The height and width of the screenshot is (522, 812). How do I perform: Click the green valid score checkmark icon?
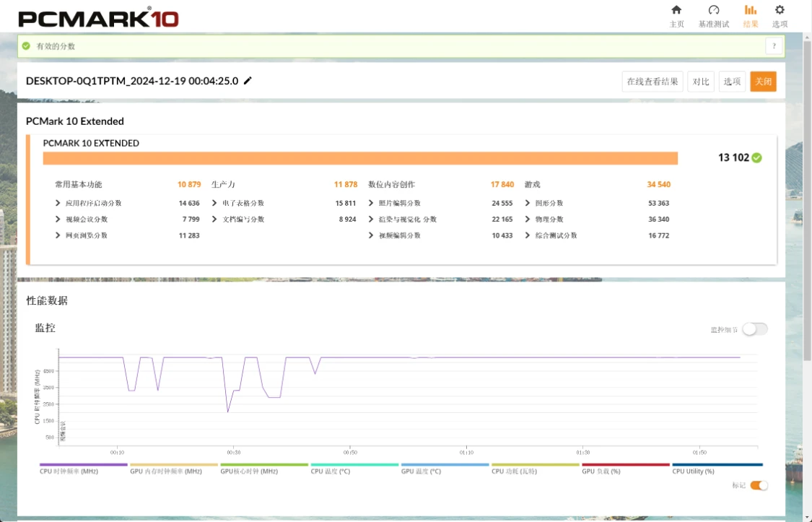[27, 46]
